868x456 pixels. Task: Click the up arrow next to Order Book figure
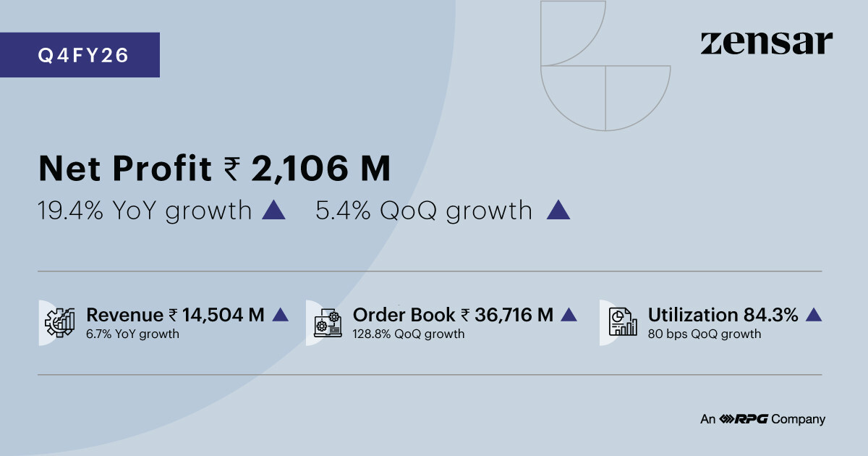569,315
